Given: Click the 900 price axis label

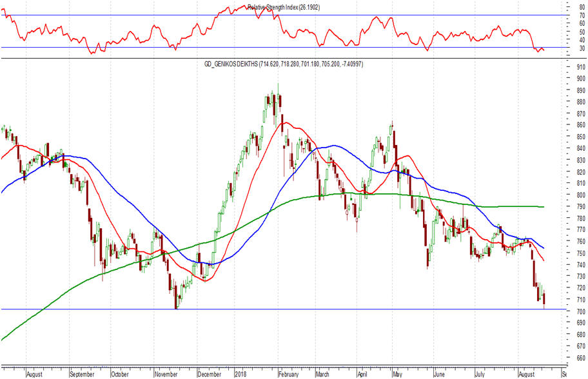Looking at the screenshot, I should coord(581,79).
